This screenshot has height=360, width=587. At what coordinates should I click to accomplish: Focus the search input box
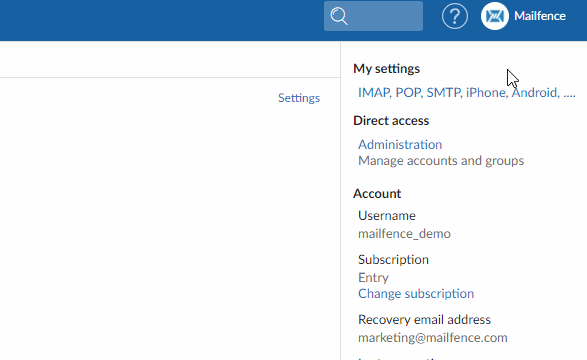373,16
